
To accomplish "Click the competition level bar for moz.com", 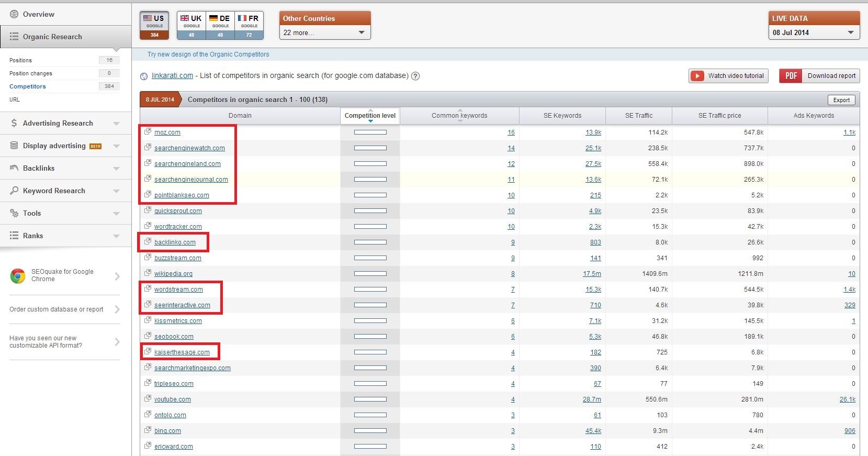I will (370, 132).
